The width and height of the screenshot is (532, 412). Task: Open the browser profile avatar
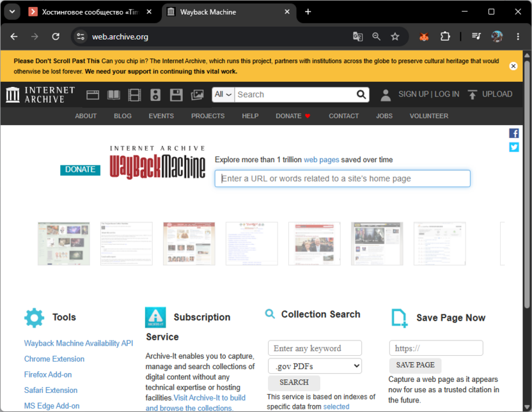pyautogui.click(x=497, y=36)
